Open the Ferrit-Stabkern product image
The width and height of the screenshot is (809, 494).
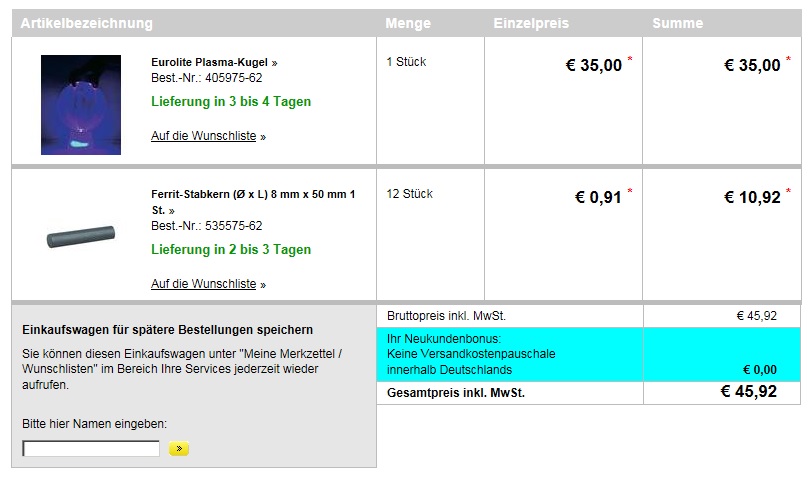click(81, 237)
